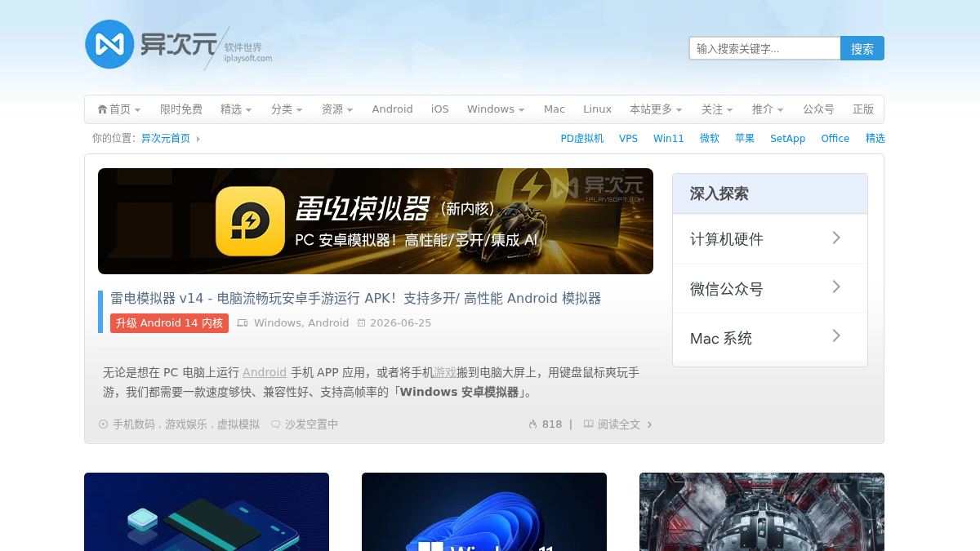Open the 资源 dropdown
The image size is (980, 551).
337,109
